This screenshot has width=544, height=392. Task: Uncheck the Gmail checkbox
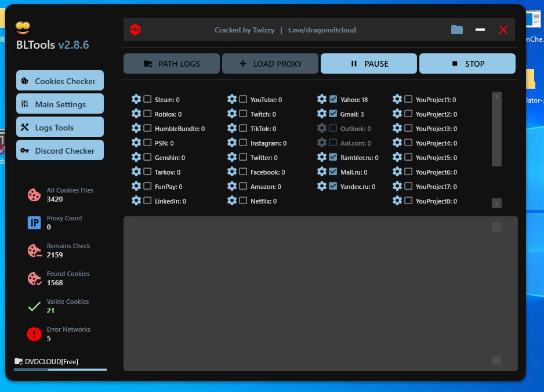(333, 114)
